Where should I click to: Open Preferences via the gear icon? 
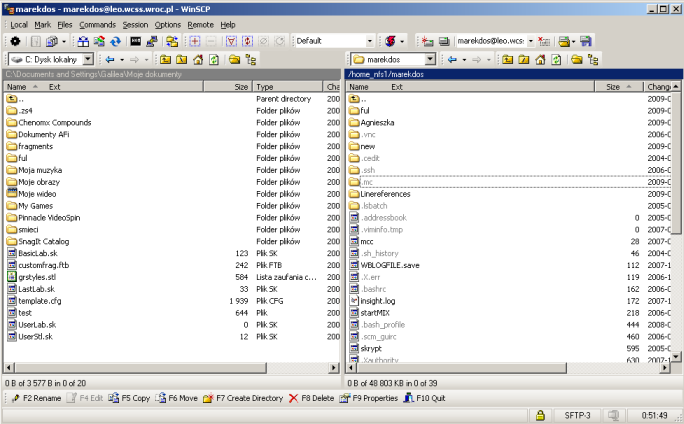[15, 41]
